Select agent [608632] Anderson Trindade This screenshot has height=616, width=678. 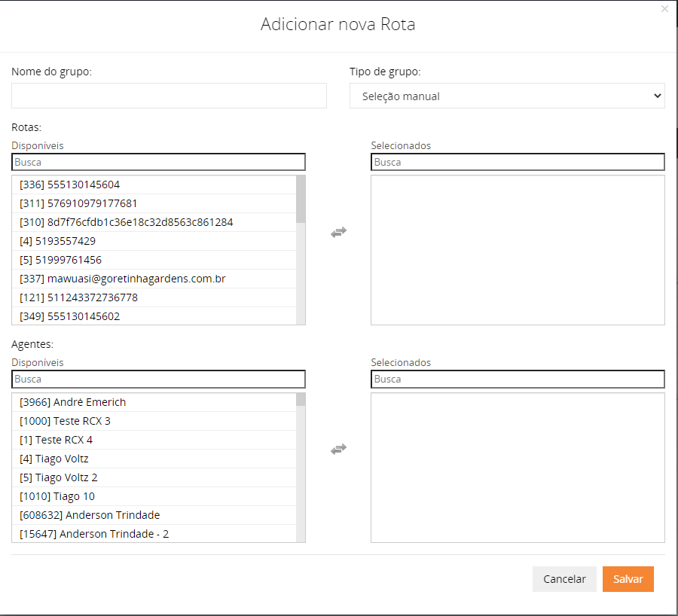tap(154, 515)
